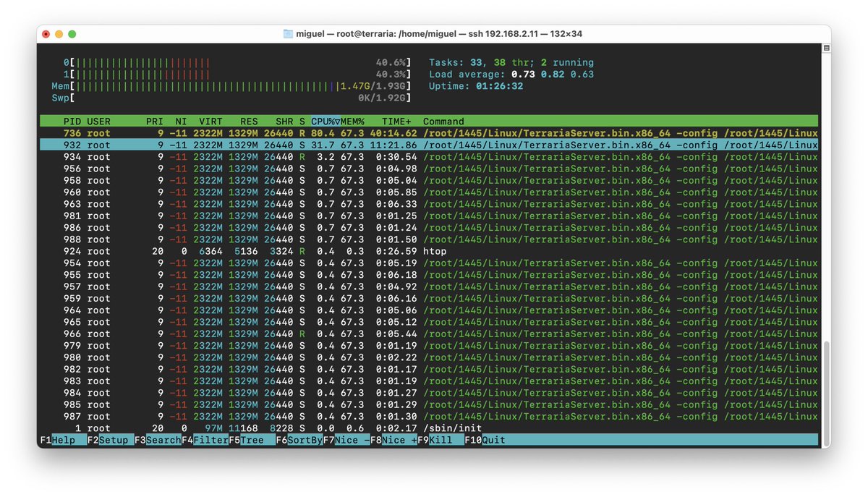Select the process row with PID 986
868x497 pixels.
click(429, 228)
